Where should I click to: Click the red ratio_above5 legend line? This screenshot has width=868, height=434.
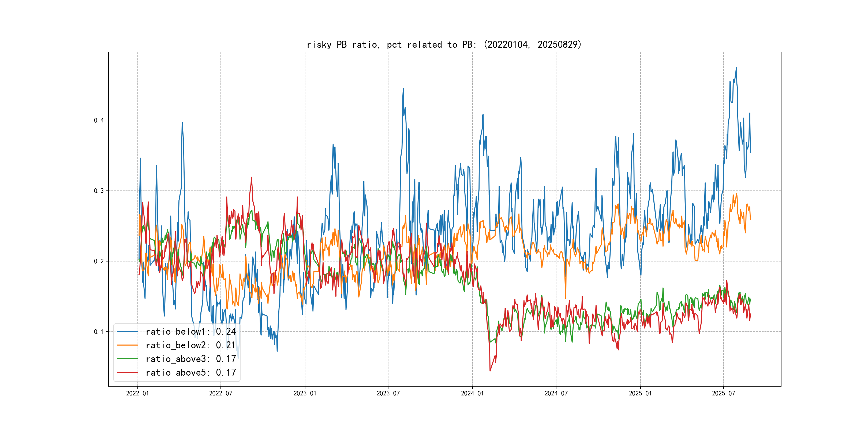click(127, 372)
